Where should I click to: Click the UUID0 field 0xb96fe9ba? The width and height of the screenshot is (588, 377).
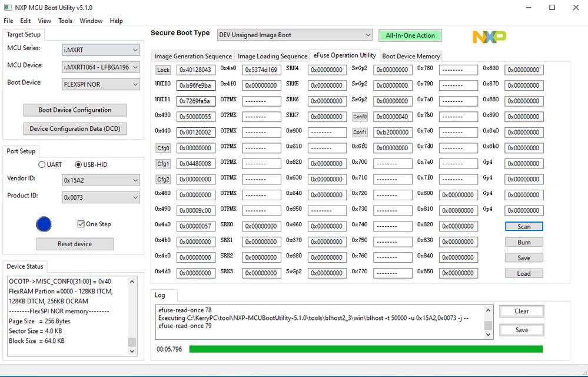(196, 85)
